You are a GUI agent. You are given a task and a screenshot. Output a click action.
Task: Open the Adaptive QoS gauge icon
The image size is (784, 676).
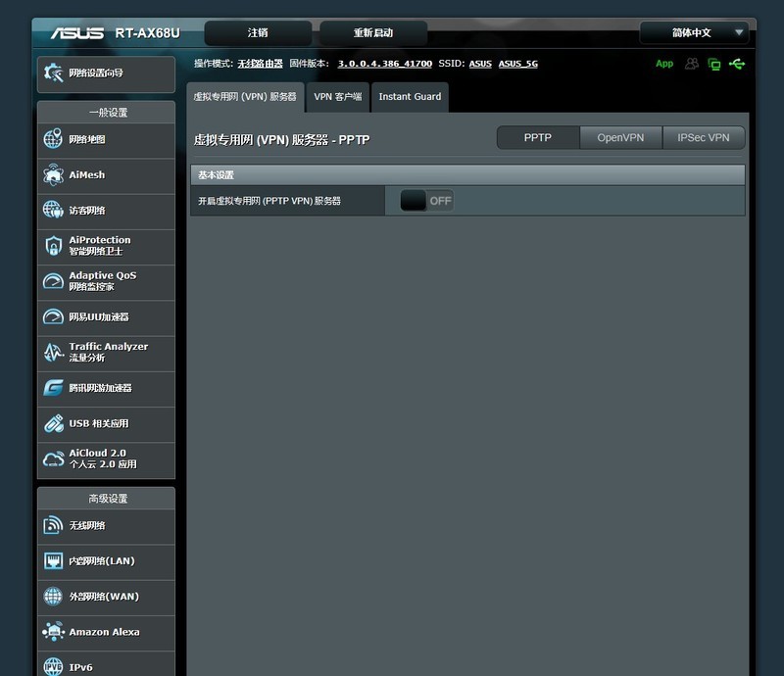(53, 281)
